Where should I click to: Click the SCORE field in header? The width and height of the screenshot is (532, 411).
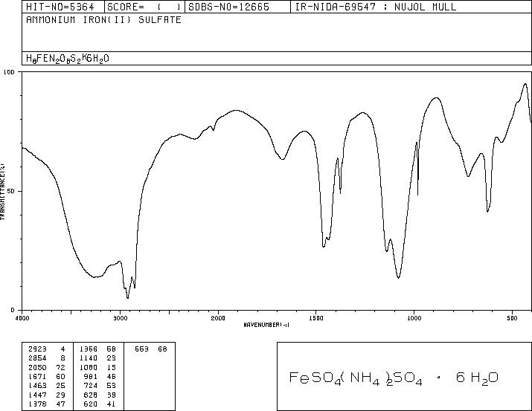[144, 7]
